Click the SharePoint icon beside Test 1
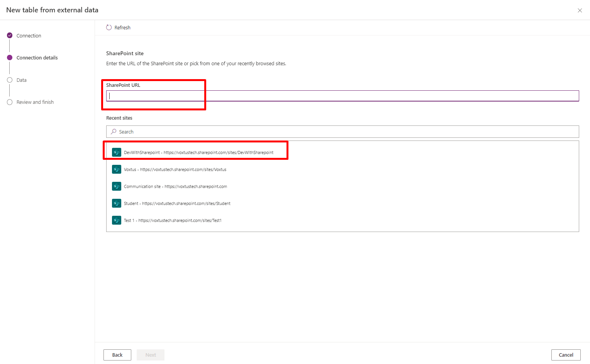590x364 pixels. coord(116,220)
